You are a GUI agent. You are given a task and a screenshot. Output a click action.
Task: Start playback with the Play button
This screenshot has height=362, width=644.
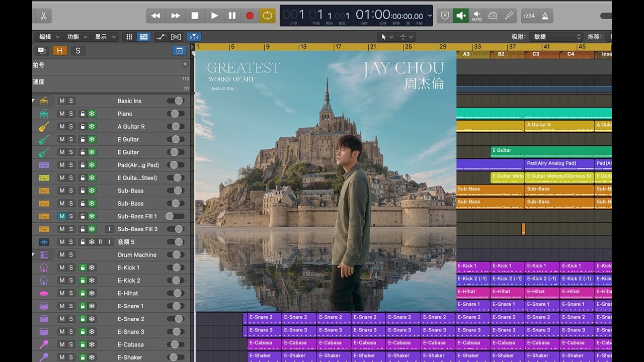[x=214, y=16]
